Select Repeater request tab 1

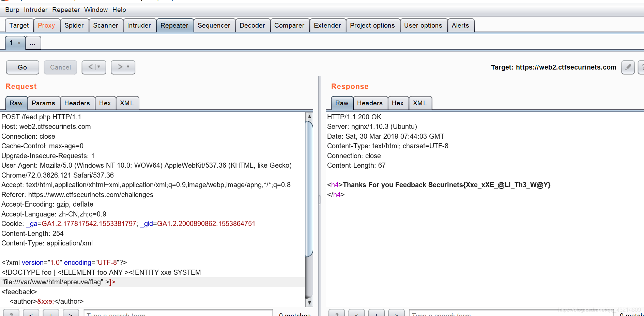tap(12, 43)
